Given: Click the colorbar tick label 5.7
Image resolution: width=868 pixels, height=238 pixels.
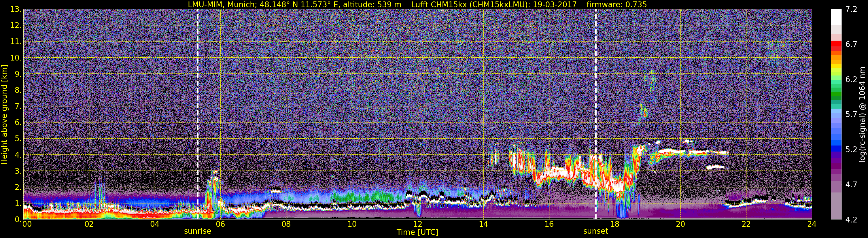Looking at the screenshot, I should 851,115.
